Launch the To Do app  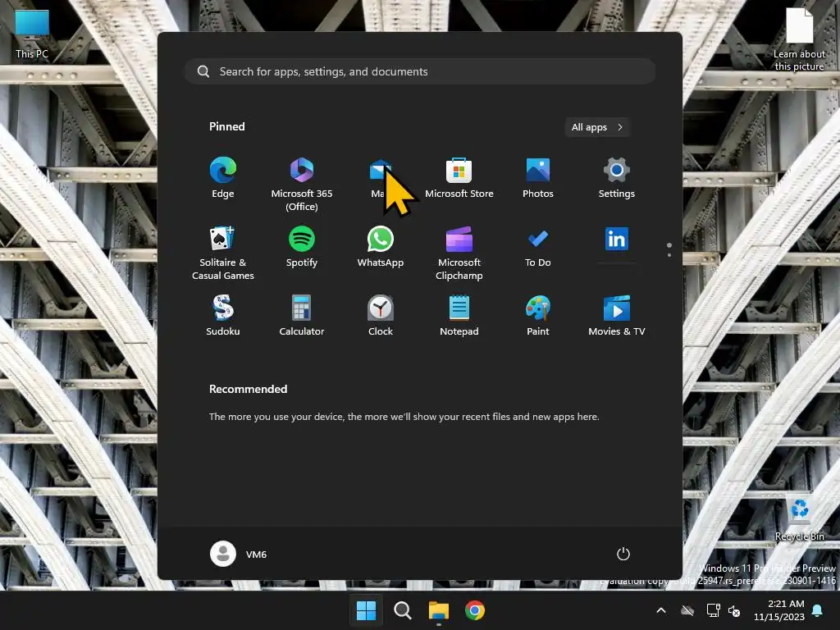(538, 247)
